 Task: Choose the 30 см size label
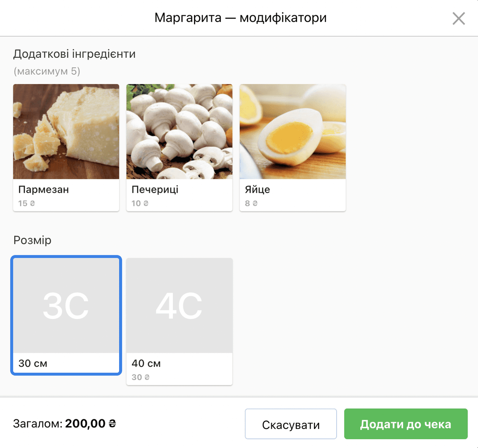(33, 363)
